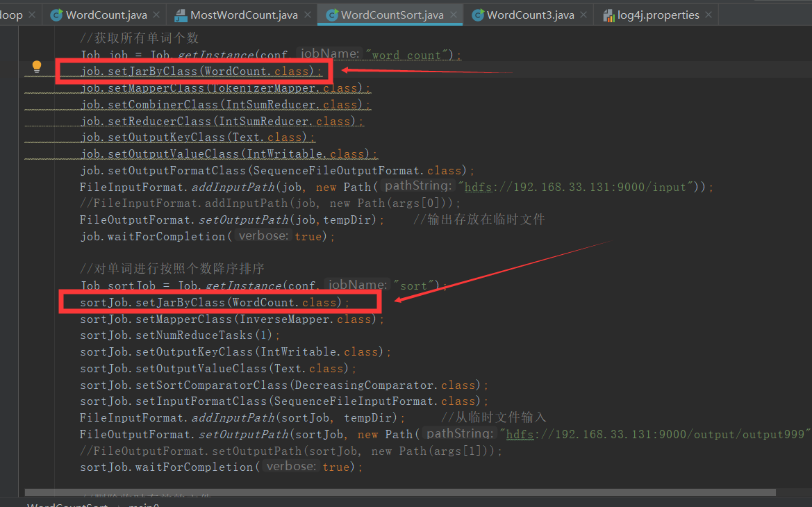The image size is (812, 507).
Task: Close the log4j.properties tab
Action: click(709, 15)
